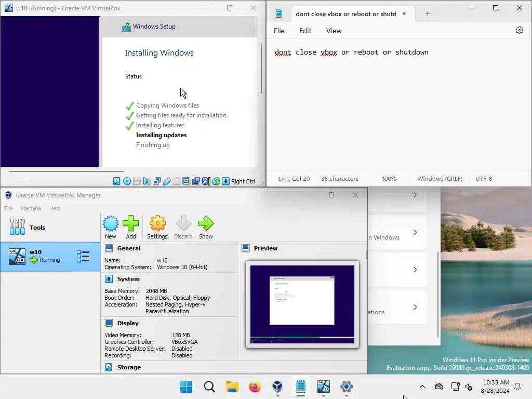The height and width of the screenshot is (399, 532).
Task: Click New in VirtualBox Manager toolbar
Action: coord(111,227)
